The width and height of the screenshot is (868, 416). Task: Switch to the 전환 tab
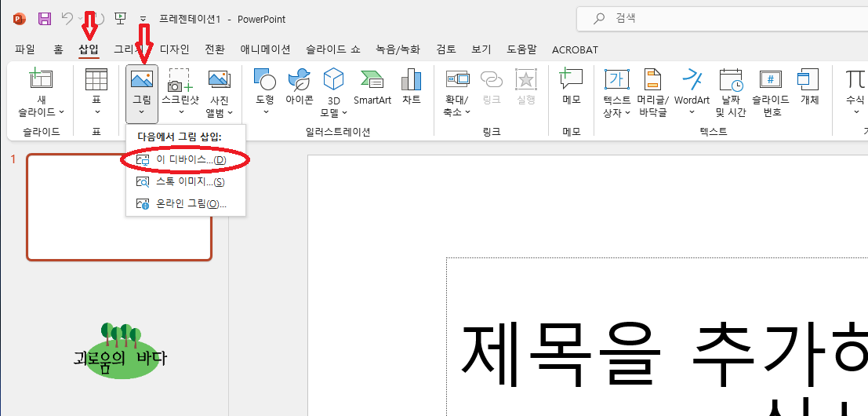tap(215, 49)
